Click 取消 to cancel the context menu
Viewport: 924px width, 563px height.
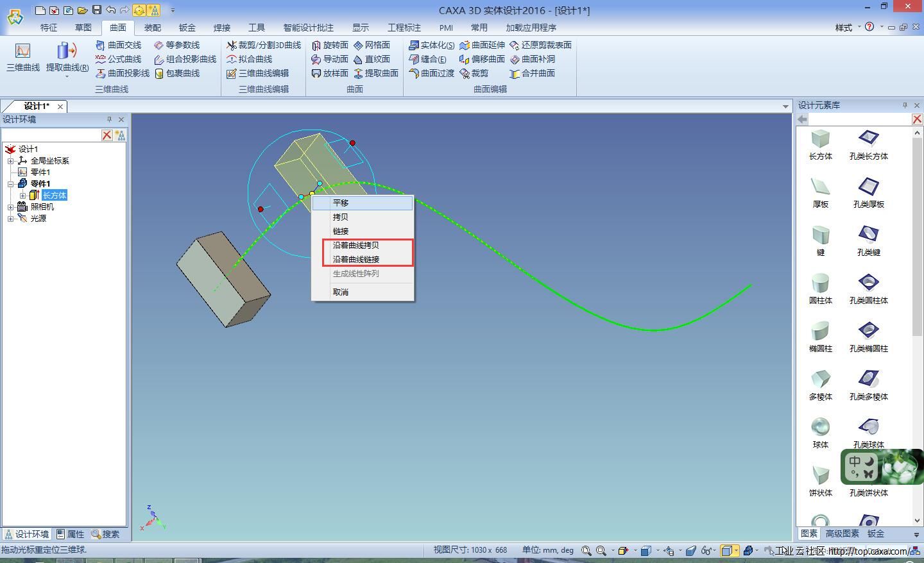coord(363,292)
